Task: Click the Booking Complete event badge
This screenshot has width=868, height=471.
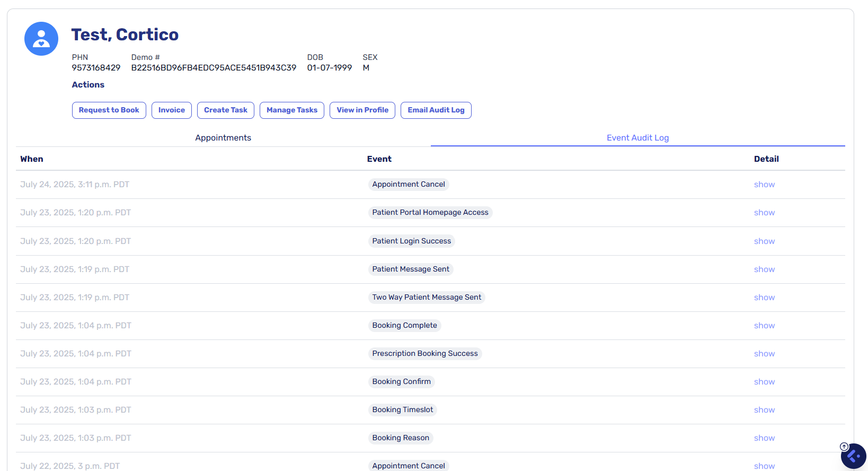Action: [x=405, y=326]
